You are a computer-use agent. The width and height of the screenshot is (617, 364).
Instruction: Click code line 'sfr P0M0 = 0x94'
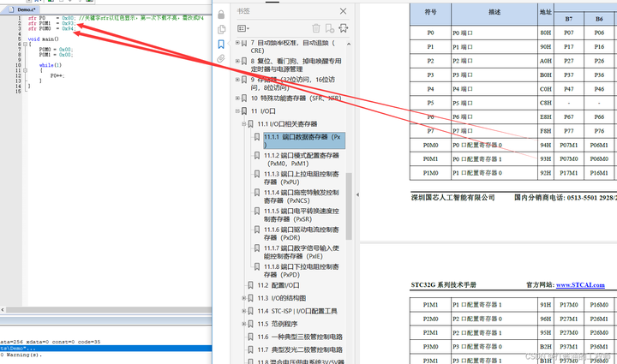point(51,28)
